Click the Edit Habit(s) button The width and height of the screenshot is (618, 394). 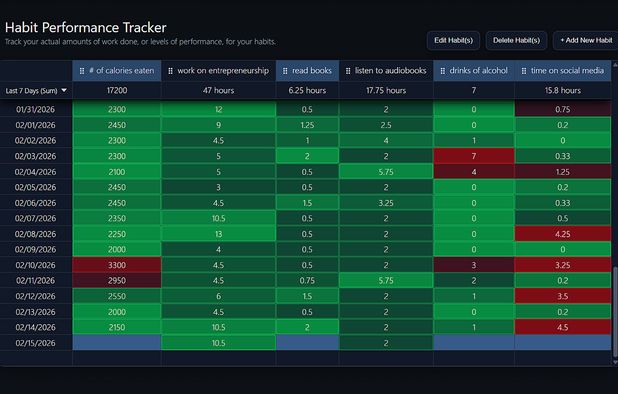click(453, 40)
